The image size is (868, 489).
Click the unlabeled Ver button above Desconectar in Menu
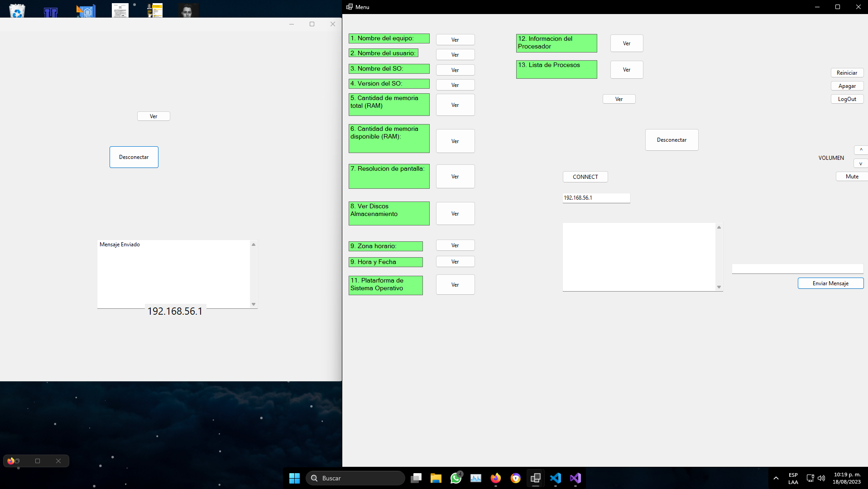pyautogui.click(x=619, y=99)
